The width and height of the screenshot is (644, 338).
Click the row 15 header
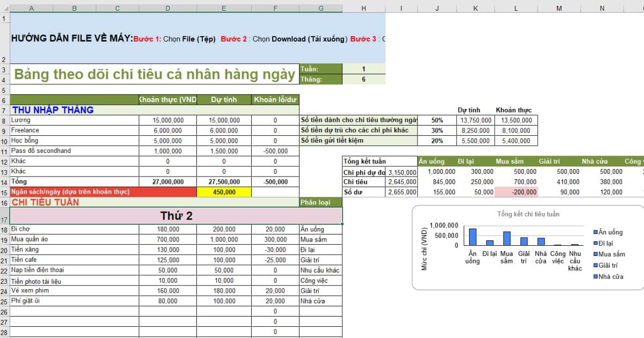[x=5, y=192]
